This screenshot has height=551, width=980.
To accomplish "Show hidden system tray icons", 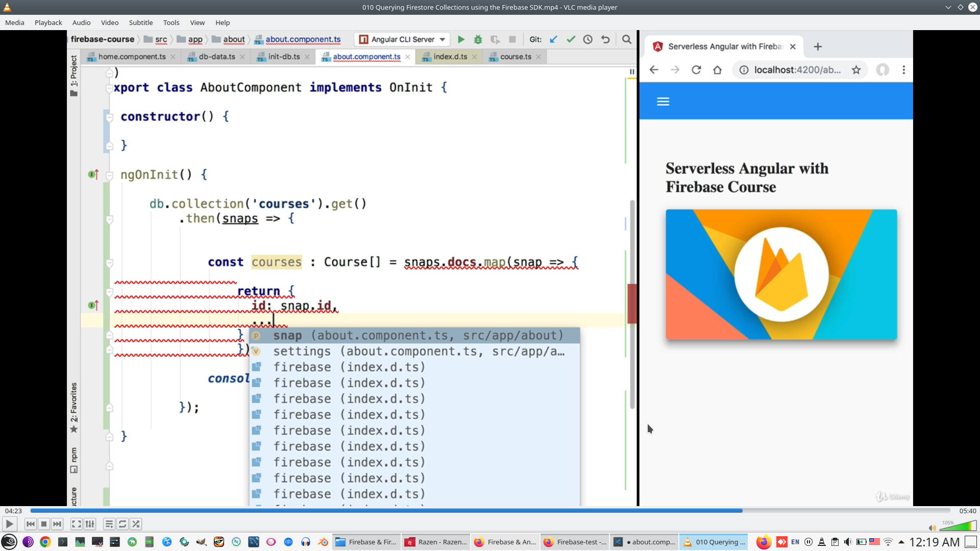I will tap(901, 542).
